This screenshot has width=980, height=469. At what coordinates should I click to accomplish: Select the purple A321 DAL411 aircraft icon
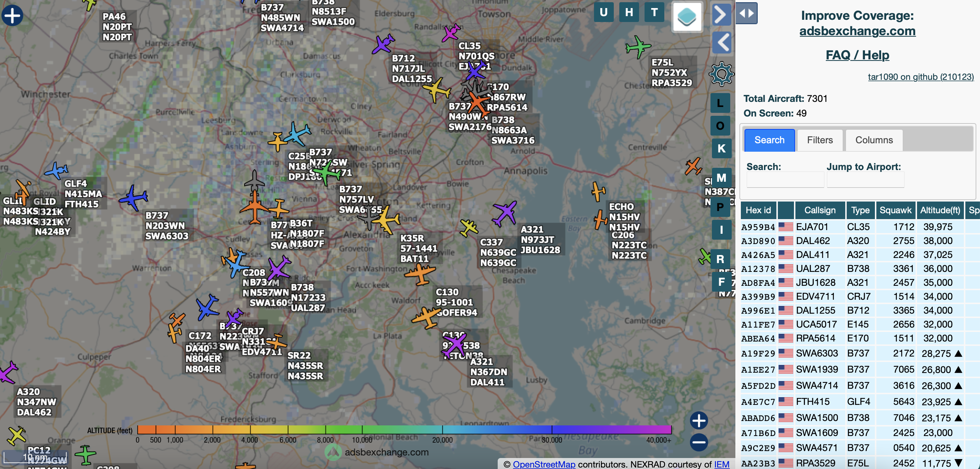[x=454, y=346]
